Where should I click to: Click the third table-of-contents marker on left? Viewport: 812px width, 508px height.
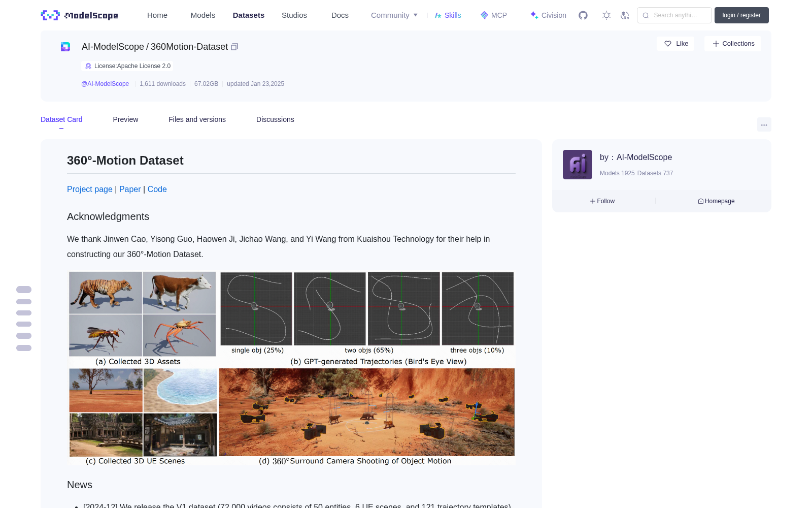coord(24,313)
